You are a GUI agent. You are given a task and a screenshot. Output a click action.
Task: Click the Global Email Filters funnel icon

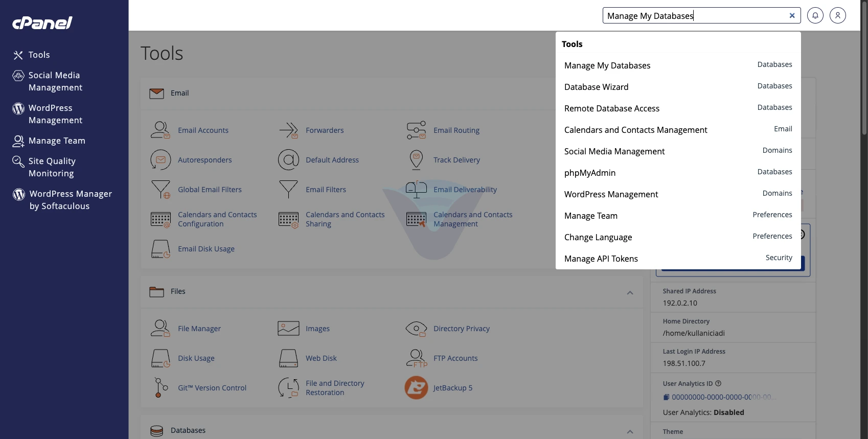point(161,190)
